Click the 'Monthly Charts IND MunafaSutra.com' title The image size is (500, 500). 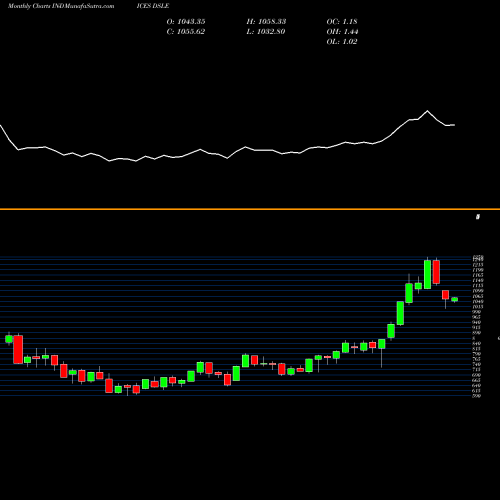coord(61,6)
